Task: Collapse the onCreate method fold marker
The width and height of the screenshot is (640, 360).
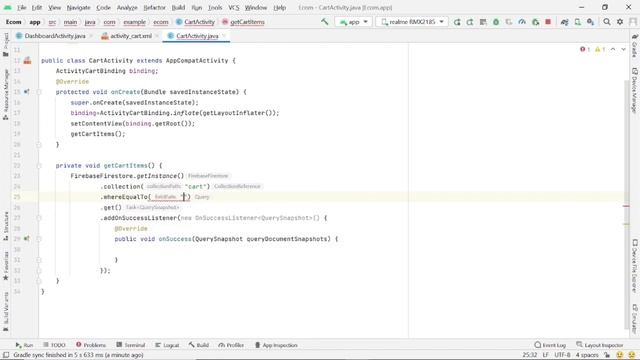Action: (39, 92)
